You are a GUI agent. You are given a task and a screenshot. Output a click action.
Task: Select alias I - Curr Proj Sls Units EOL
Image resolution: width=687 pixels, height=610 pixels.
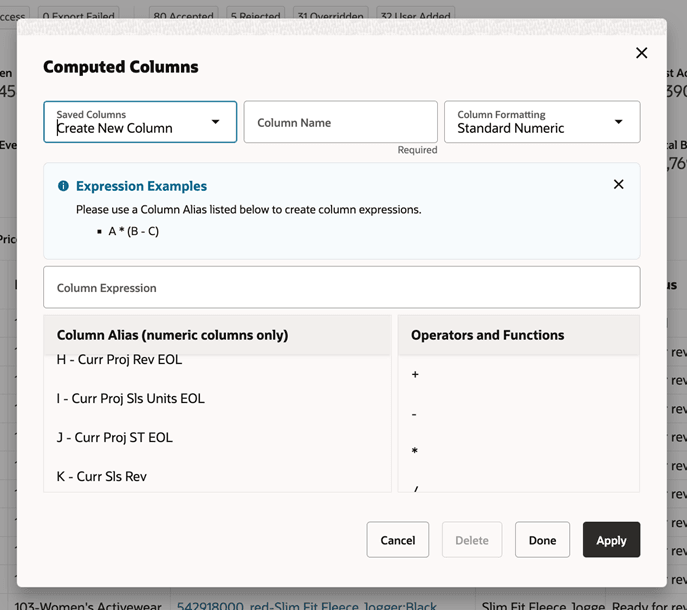(x=130, y=398)
